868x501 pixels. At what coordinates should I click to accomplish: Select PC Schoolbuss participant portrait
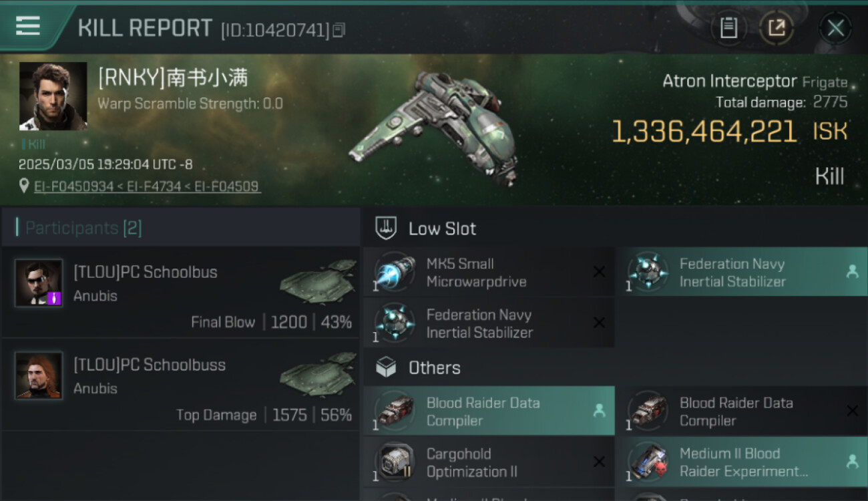click(x=39, y=375)
